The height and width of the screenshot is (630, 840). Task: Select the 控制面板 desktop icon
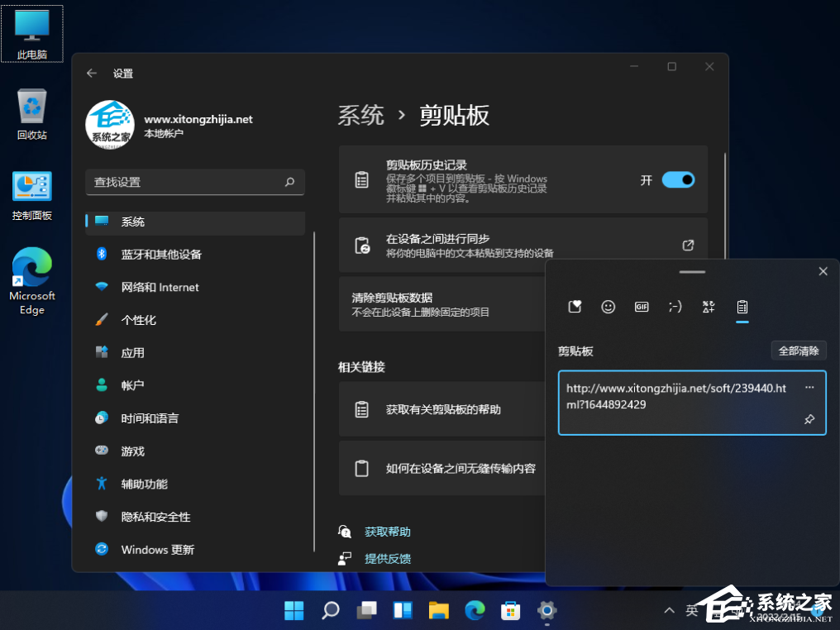[x=32, y=196]
